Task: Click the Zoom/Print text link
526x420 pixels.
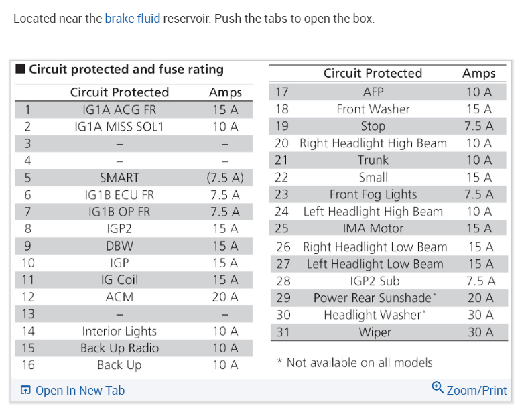Action: (x=476, y=390)
